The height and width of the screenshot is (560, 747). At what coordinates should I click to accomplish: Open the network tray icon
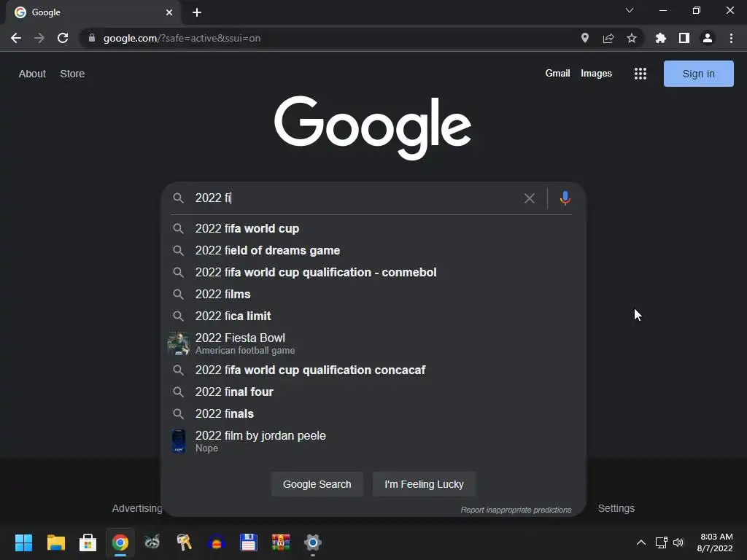[661, 542]
